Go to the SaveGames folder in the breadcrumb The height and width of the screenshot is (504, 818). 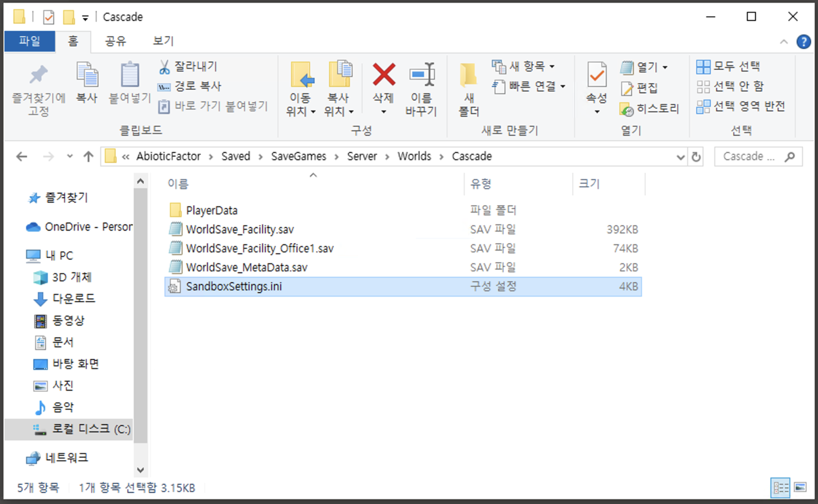[x=299, y=156]
